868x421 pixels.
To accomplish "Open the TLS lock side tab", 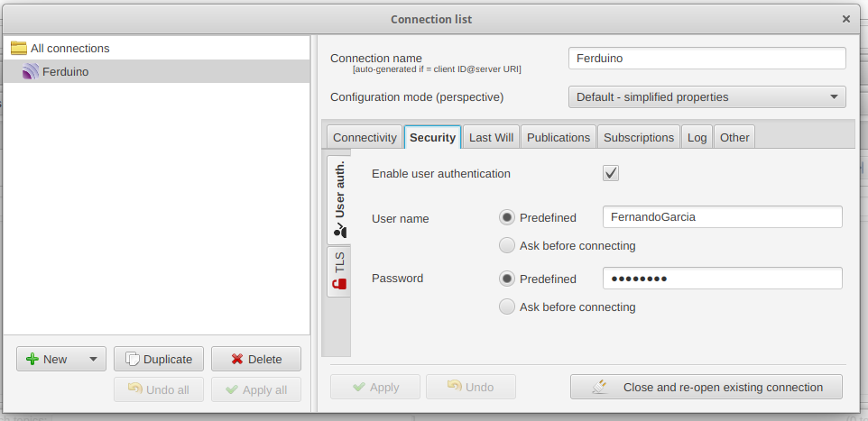I will (x=339, y=271).
